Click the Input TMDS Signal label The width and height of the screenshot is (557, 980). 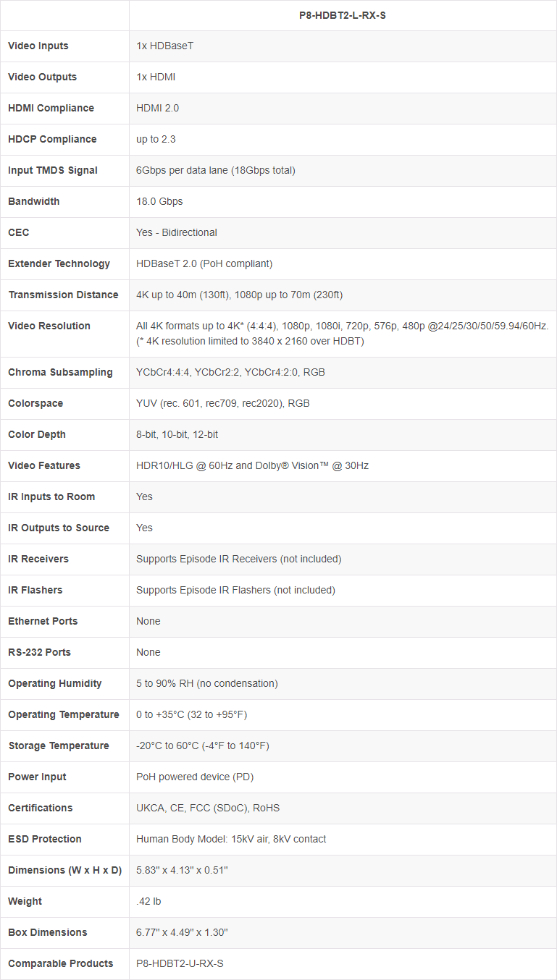tap(53, 170)
